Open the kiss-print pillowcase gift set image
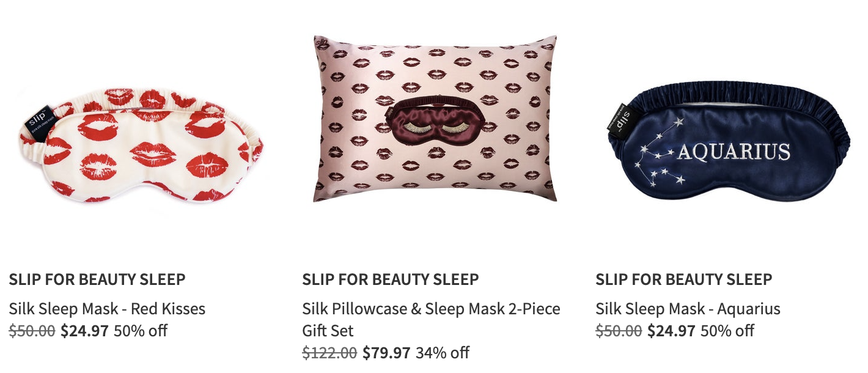Viewport: 868px width, 373px height. [x=435, y=119]
